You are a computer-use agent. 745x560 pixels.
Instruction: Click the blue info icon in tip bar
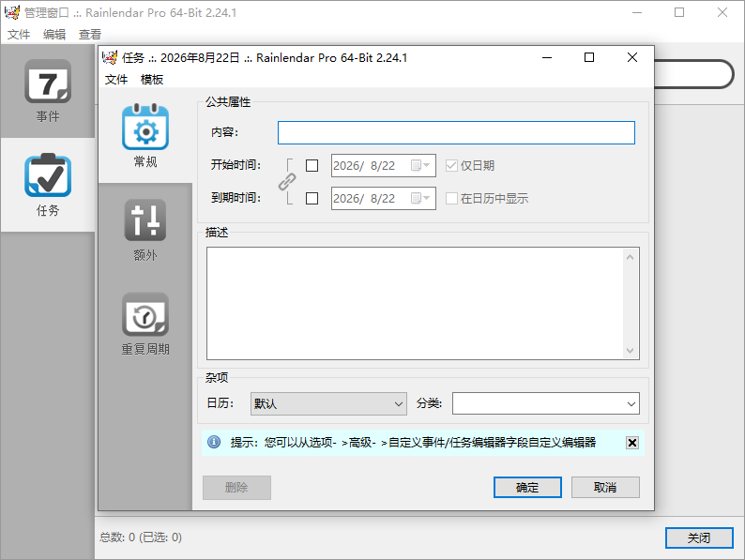214,442
